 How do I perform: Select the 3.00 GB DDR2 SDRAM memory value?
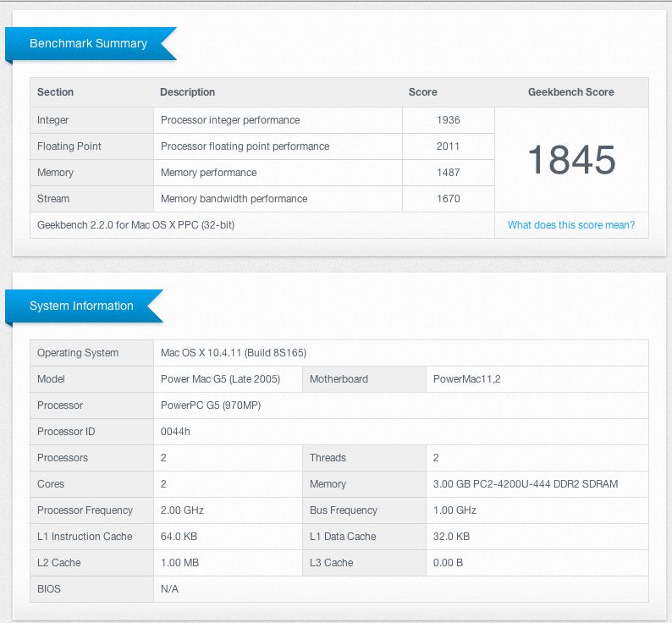[x=525, y=484]
